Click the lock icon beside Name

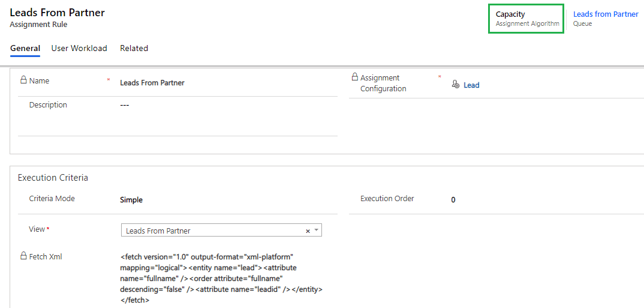[23, 80]
